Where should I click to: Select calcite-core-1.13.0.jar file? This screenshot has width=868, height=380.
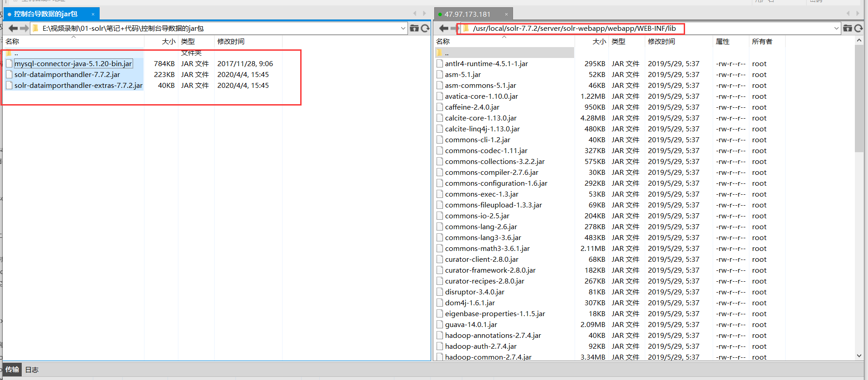[x=480, y=118]
